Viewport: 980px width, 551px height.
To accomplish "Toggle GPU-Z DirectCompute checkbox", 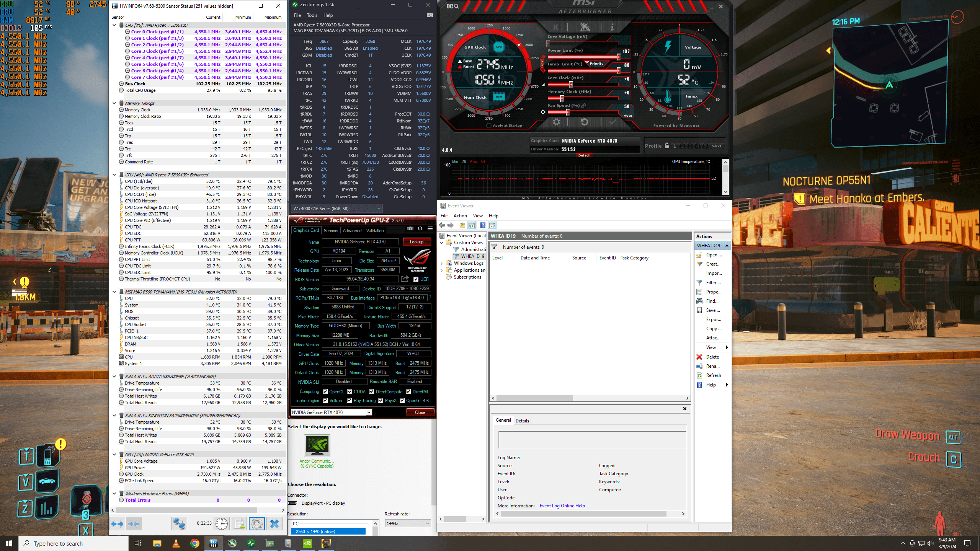I will (x=372, y=392).
